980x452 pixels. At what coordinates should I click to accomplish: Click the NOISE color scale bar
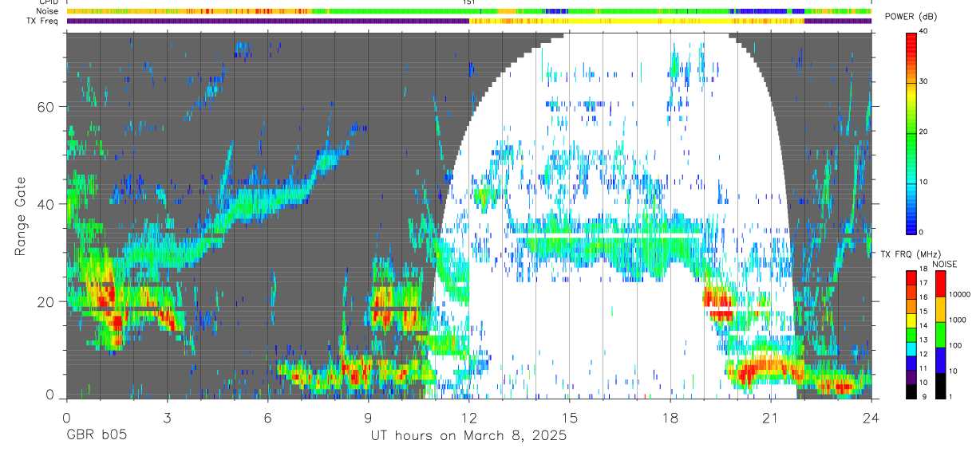pyautogui.click(x=941, y=334)
